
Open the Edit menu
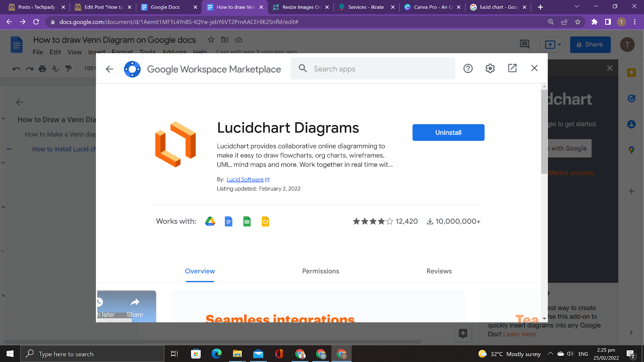(x=55, y=52)
